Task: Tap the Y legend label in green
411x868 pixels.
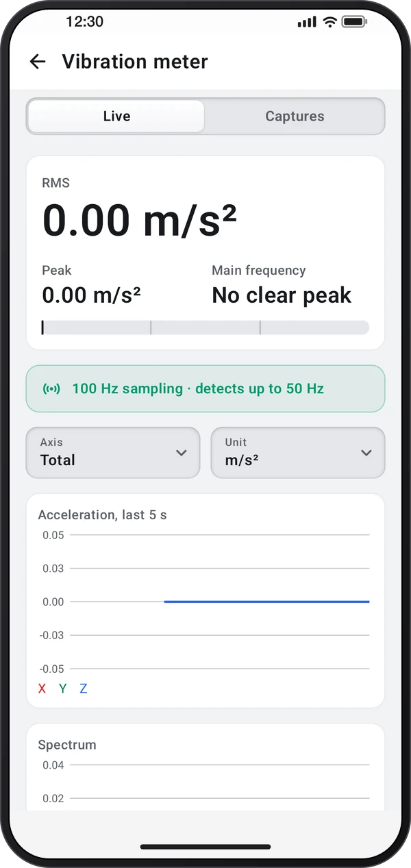Action: [62, 689]
